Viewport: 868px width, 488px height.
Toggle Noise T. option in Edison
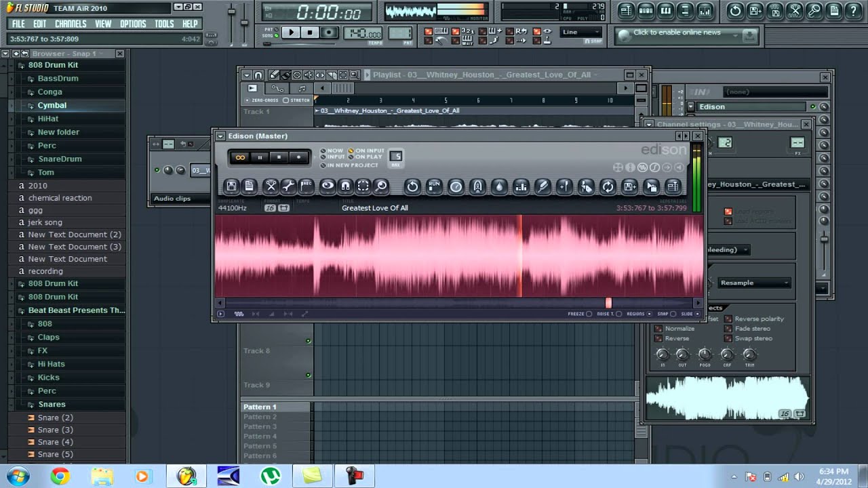pos(618,314)
